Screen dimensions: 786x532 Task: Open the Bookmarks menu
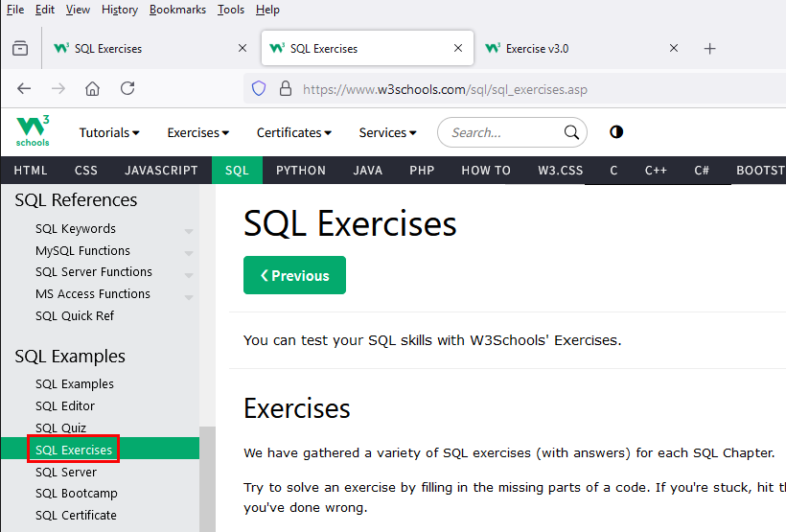point(177,10)
